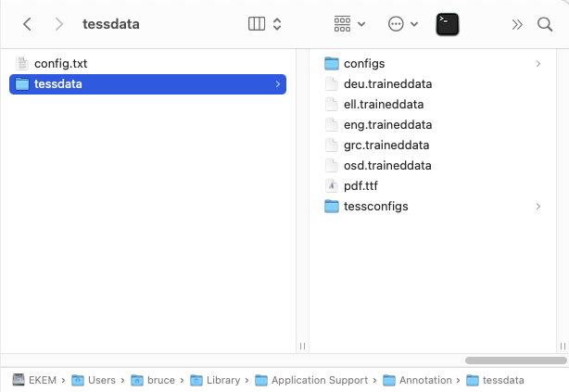The image size is (569, 392).
Task: Expand the tessconfigs folder chevron
Action: pyautogui.click(x=537, y=207)
